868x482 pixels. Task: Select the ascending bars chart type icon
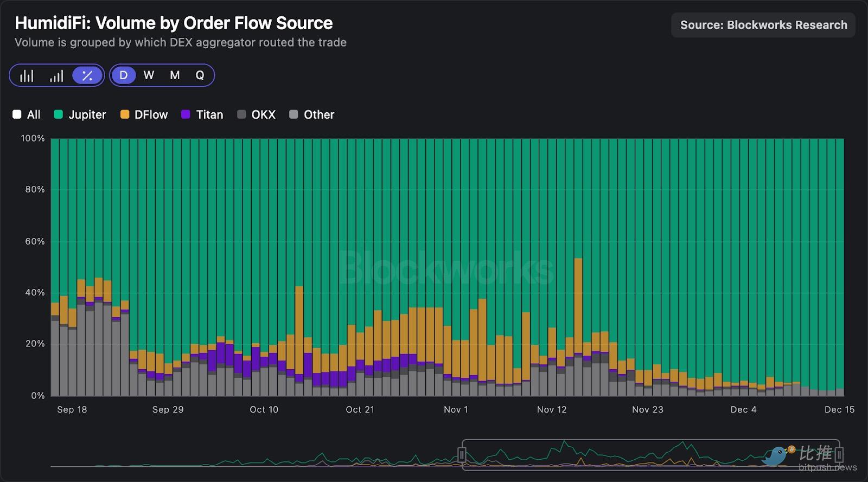pyautogui.click(x=56, y=75)
